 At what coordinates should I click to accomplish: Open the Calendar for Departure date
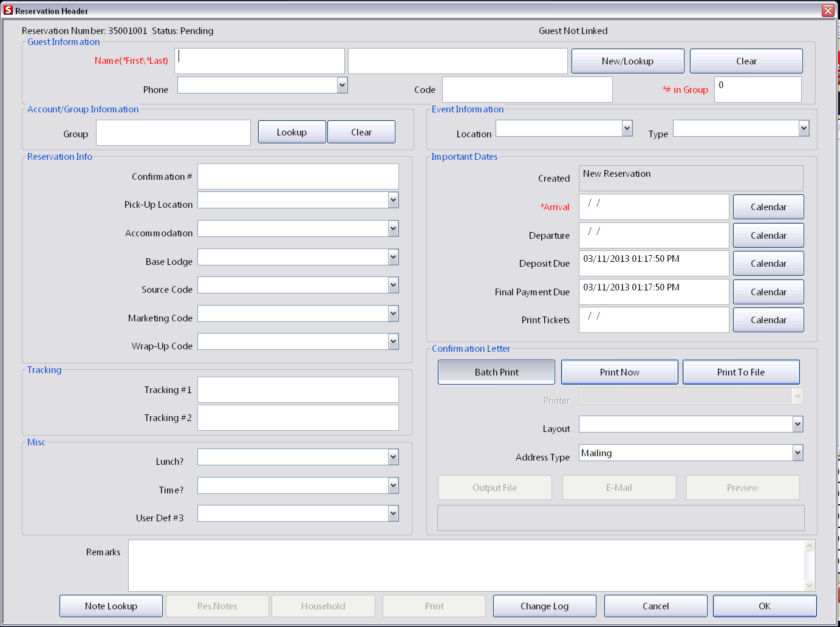coord(768,235)
